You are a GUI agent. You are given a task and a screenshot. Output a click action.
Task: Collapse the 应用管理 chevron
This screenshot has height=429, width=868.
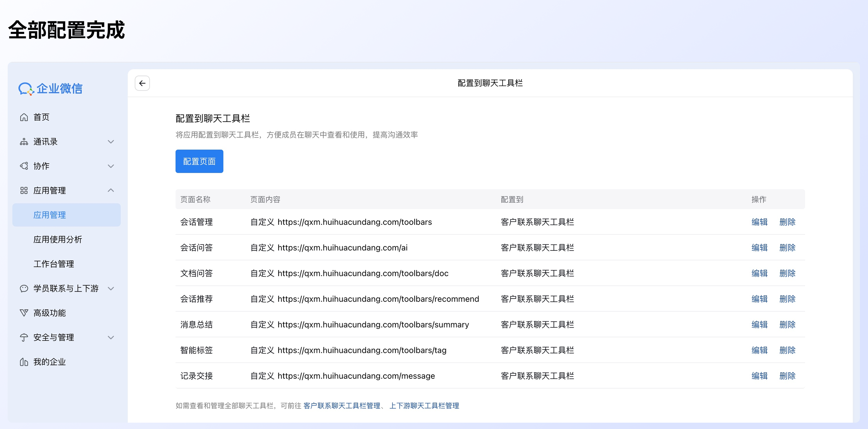[111, 190]
